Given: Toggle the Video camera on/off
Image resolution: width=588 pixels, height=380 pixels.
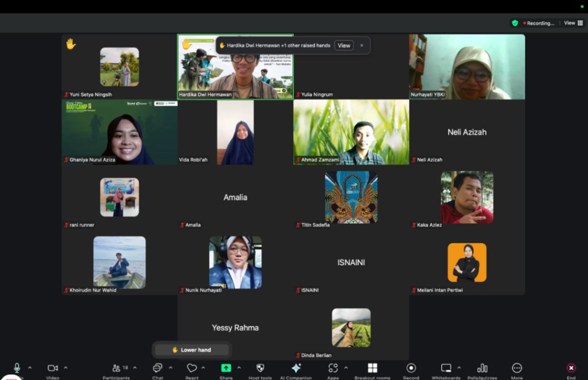Looking at the screenshot, I should (53, 368).
